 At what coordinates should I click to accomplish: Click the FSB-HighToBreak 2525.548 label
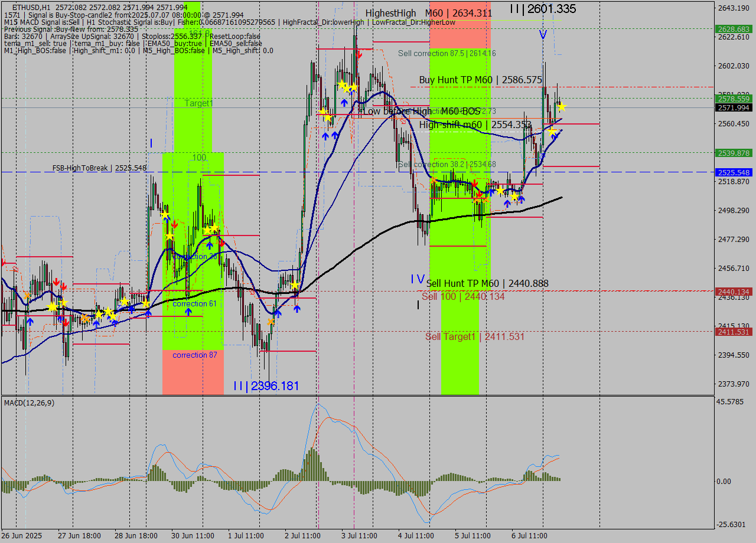coord(99,168)
